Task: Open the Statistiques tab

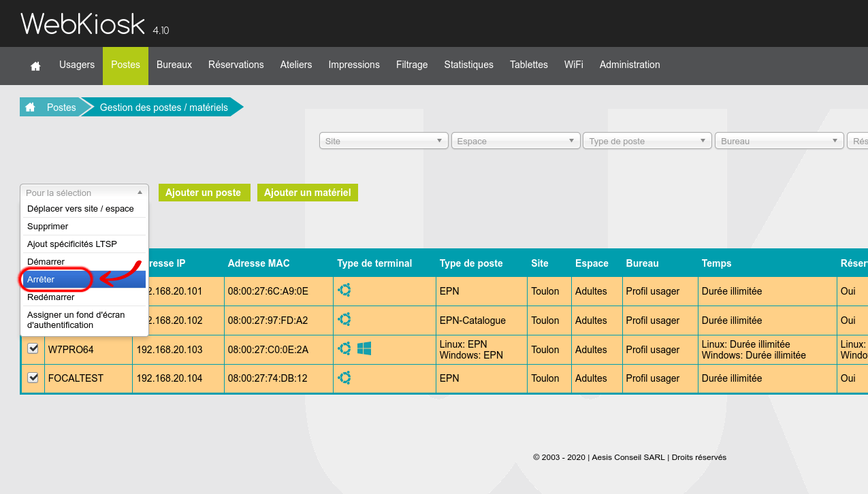Action: point(469,65)
